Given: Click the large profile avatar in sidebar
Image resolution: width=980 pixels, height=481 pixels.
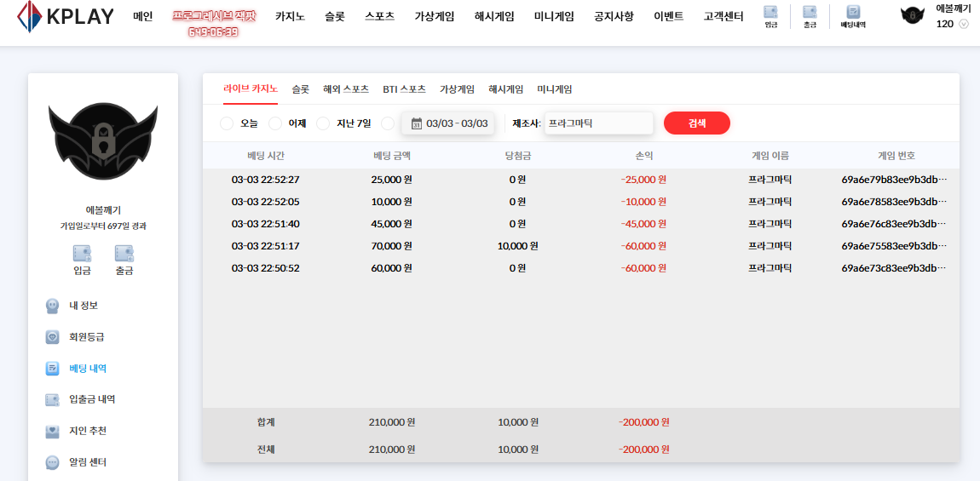Looking at the screenshot, I should click(102, 140).
